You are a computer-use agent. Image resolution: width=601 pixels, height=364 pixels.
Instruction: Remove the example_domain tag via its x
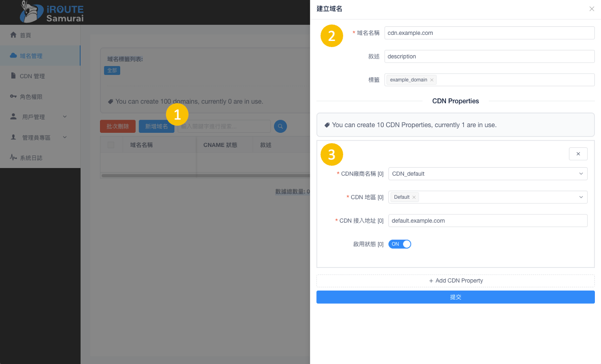[432, 80]
